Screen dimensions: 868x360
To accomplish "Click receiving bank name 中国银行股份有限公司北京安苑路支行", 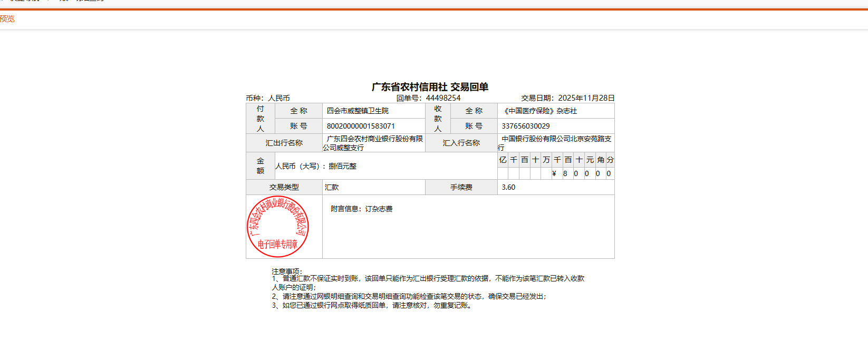I will click(x=555, y=139).
